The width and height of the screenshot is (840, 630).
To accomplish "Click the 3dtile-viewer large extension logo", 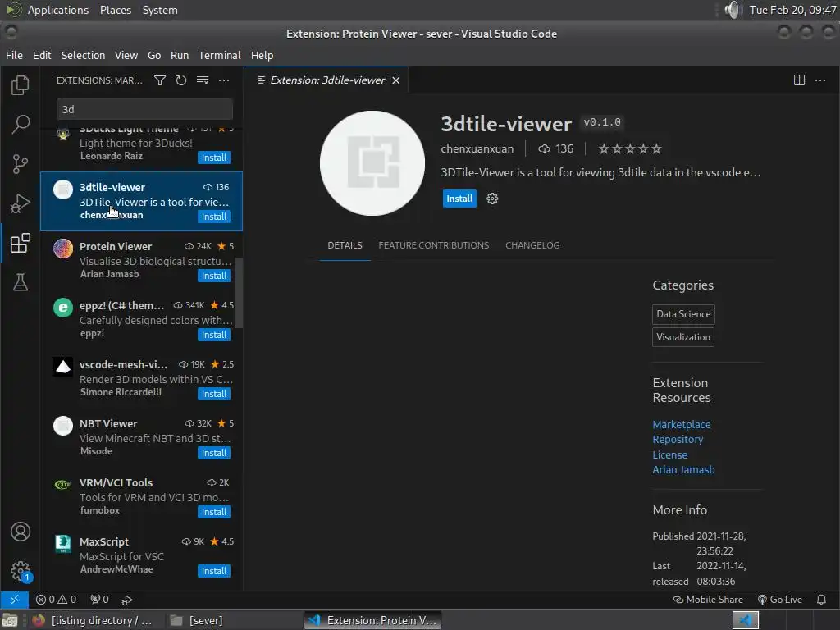I will [372, 163].
